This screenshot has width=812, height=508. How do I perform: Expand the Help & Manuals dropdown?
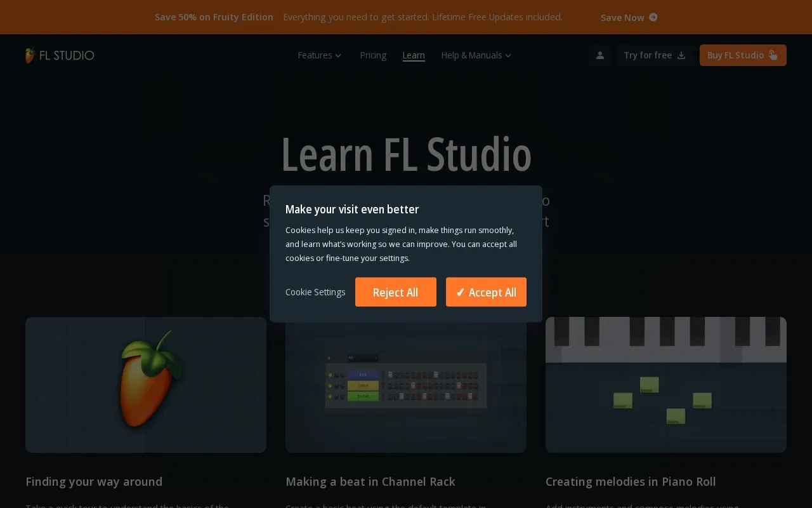pyautogui.click(x=476, y=55)
